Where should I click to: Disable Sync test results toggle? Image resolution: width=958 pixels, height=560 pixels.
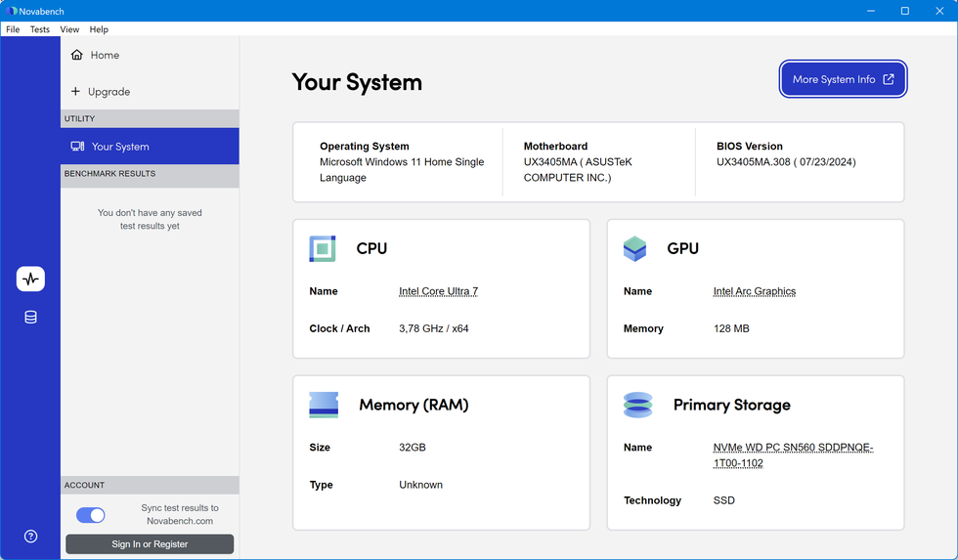tap(91, 515)
